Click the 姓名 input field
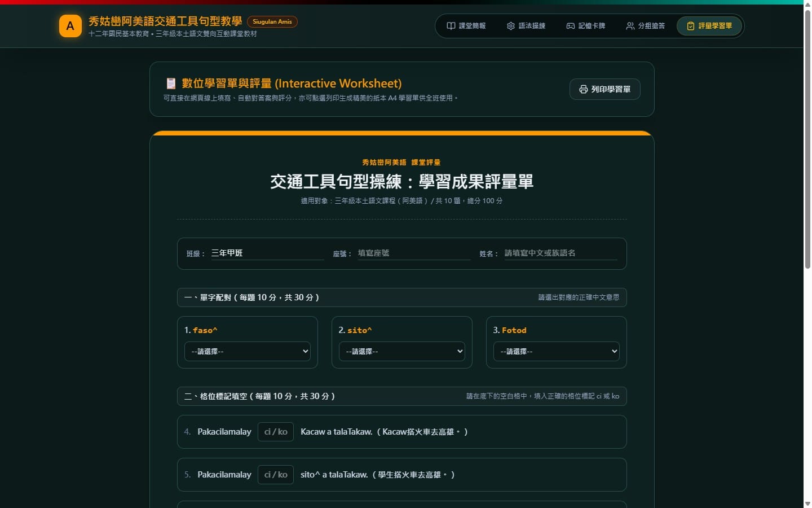Viewport: 812px width, 508px height. [561, 253]
